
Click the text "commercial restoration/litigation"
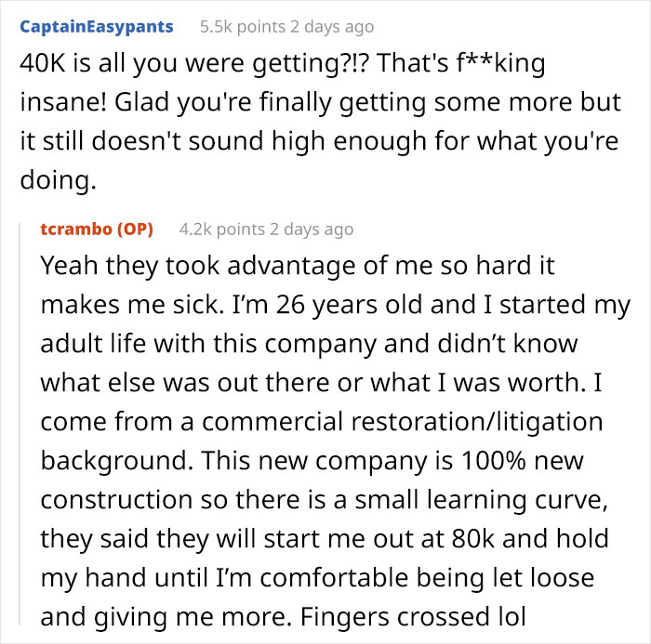[x=402, y=423]
